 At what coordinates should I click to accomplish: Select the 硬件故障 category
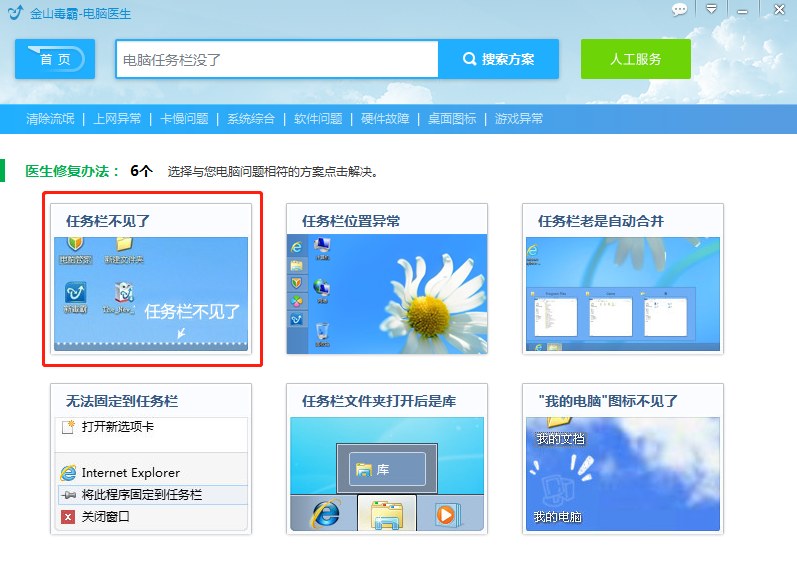pyautogui.click(x=385, y=119)
